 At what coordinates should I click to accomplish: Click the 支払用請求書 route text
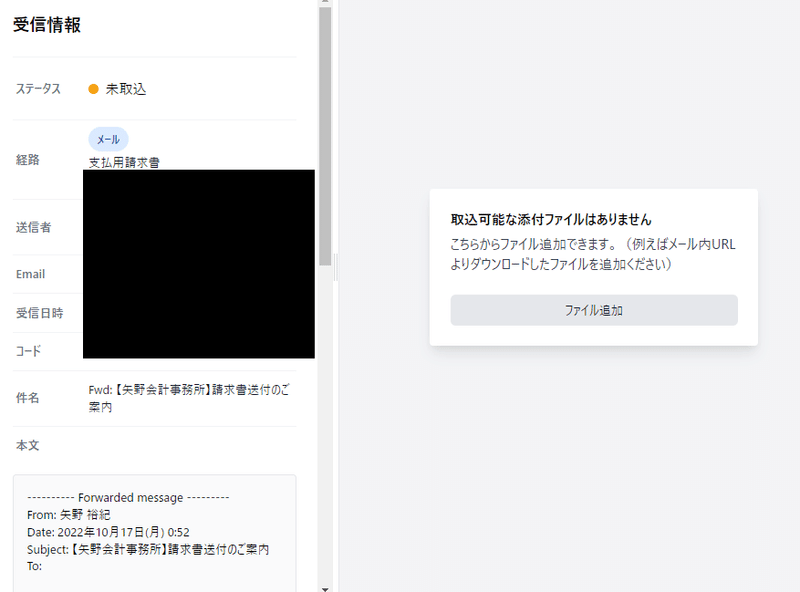click(124, 163)
